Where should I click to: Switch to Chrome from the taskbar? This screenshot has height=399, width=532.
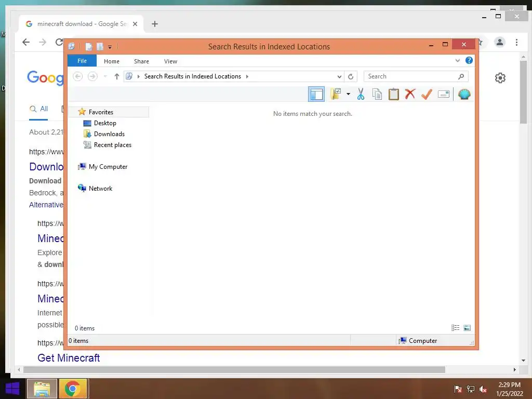73,389
